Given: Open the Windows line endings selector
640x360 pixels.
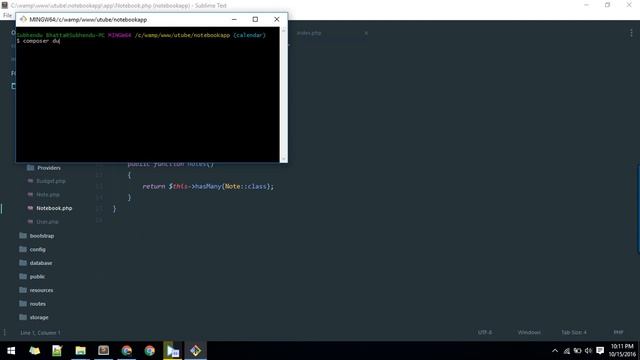Looking at the screenshot, I should point(529,332).
